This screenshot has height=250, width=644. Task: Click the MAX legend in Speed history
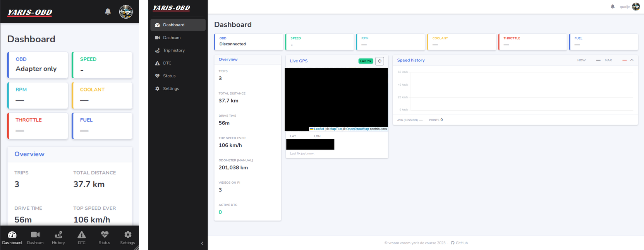tap(608, 60)
